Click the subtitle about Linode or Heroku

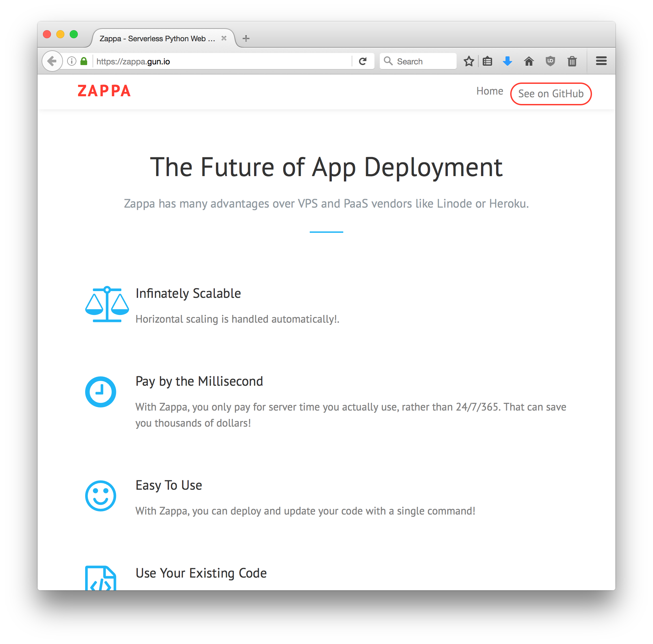[326, 204]
